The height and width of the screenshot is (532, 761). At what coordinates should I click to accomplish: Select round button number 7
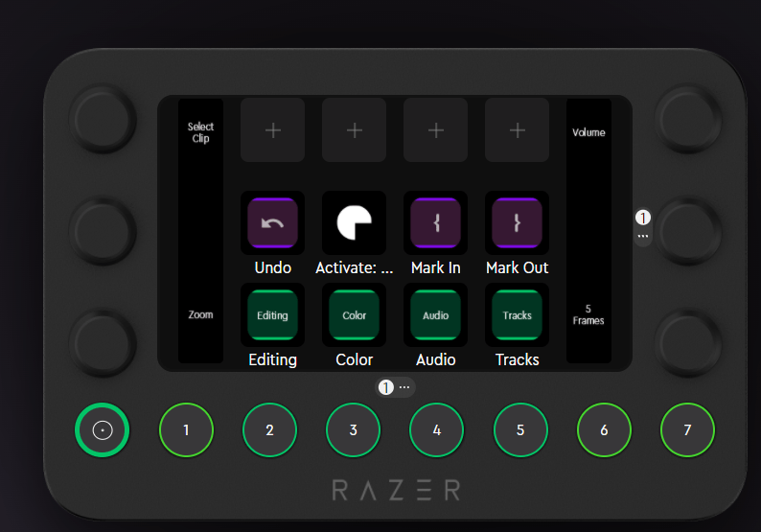point(687,430)
